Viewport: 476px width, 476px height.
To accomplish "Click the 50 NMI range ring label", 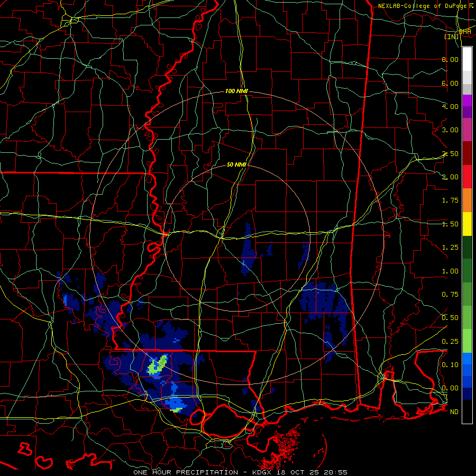I will click(x=236, y=164).
